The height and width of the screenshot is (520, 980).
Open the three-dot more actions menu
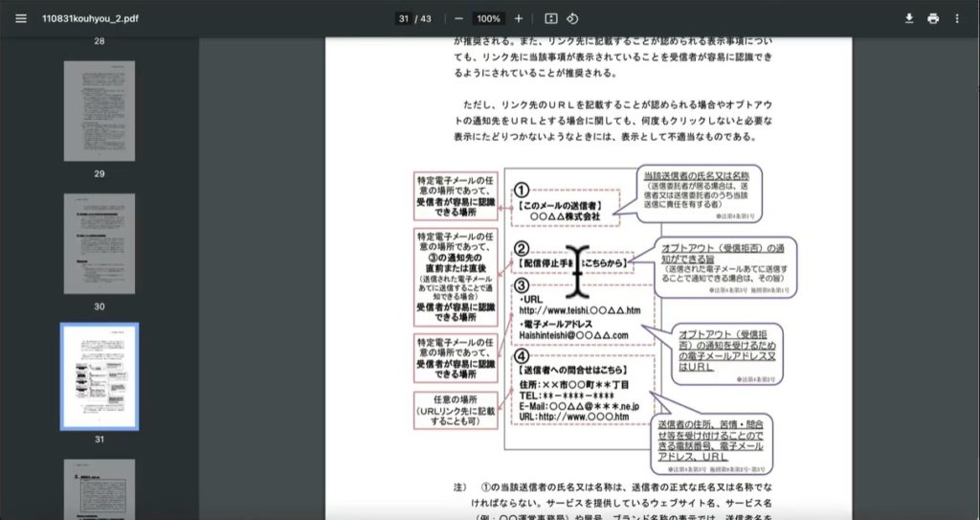[x=957, y=18]
